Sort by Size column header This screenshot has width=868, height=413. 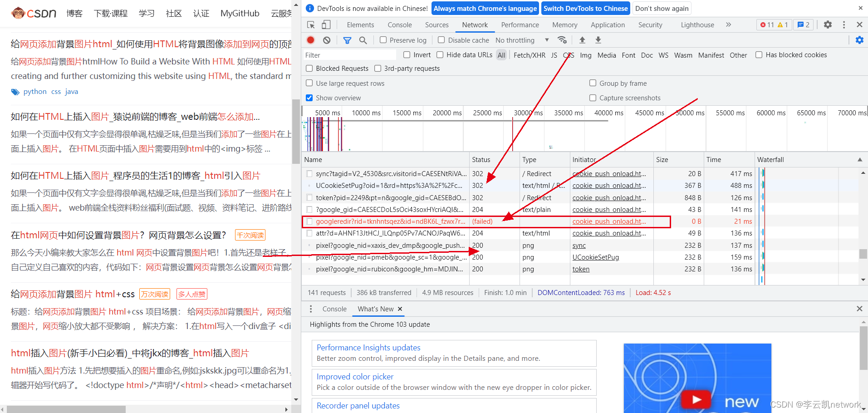click(x=678, y=160)
